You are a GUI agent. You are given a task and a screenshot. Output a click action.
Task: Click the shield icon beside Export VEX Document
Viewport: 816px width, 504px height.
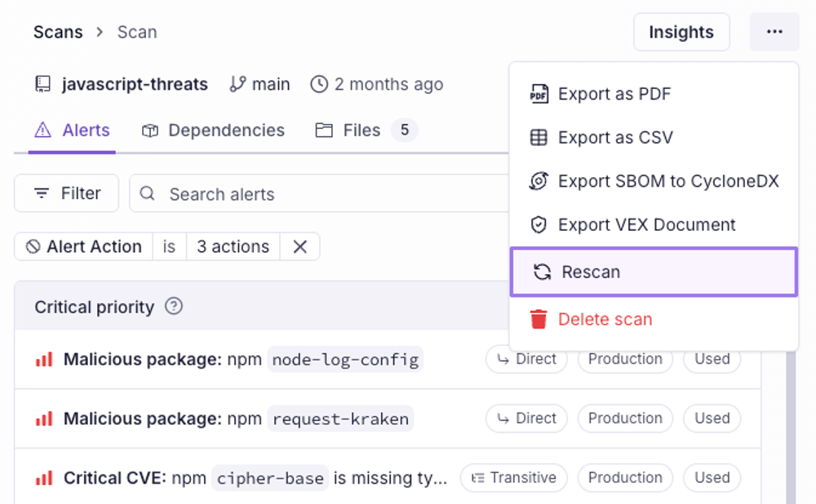538,224
